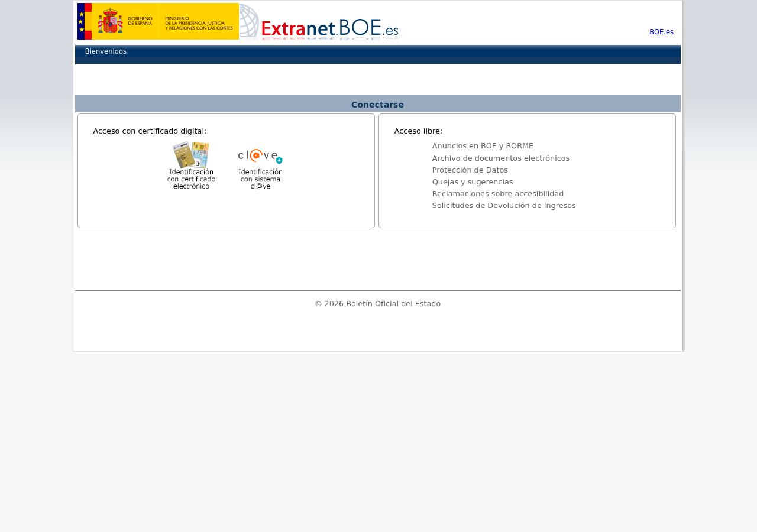Image resolution: width=757 pixels, height=532 pixels.
Task: Visit Quejas y sugerencias
Action: click(473, 182)
